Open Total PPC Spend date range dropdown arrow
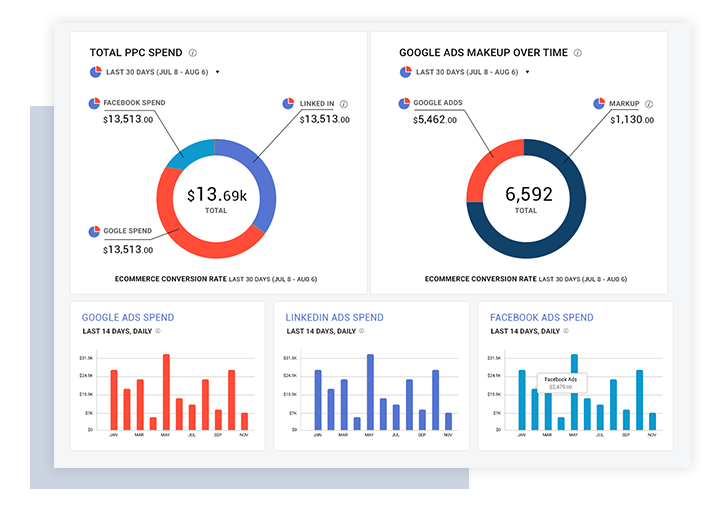The height and width of the screenshot is (511, 721). 217,72
